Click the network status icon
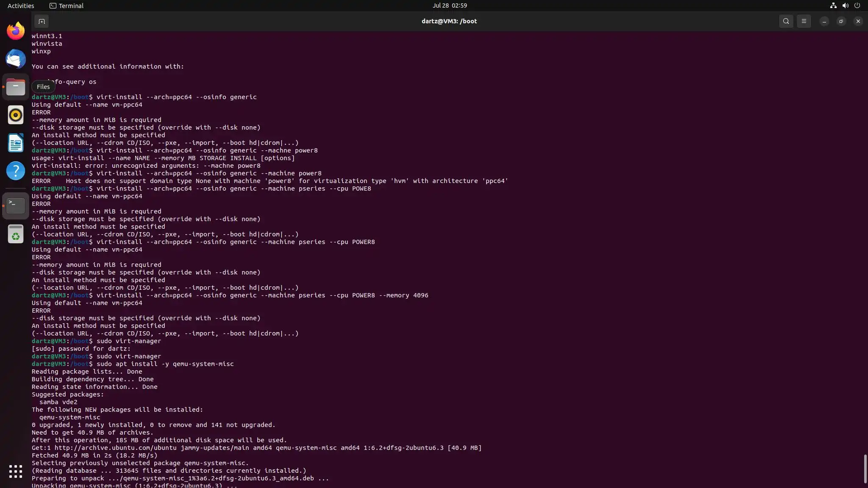Image resolution: width=868 pixels, height=488 pixels. (x=833, y=6)
